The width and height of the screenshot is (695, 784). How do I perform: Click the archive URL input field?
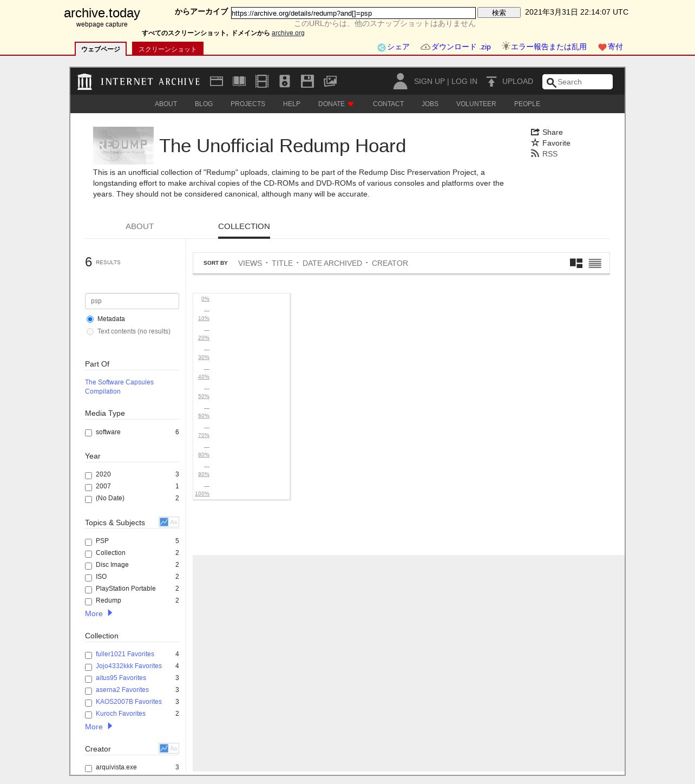pos(353,13)
